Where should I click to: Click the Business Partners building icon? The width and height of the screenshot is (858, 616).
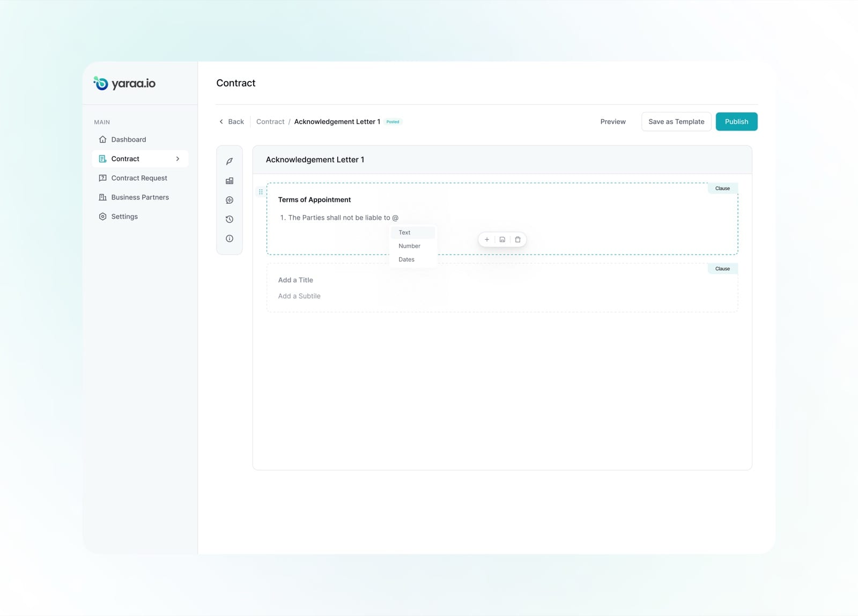click(102, 197)
